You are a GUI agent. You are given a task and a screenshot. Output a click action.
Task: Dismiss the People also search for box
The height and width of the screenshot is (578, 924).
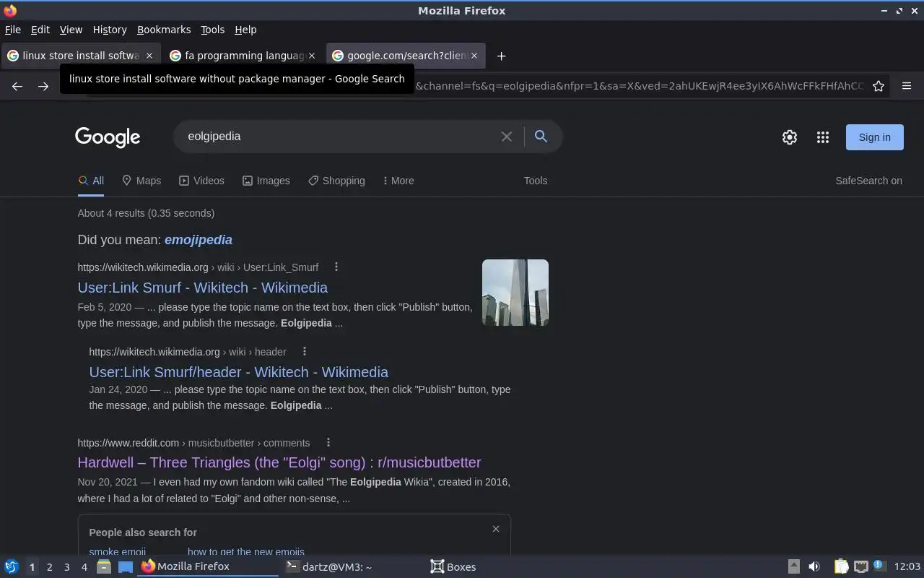tap(496, 529)
